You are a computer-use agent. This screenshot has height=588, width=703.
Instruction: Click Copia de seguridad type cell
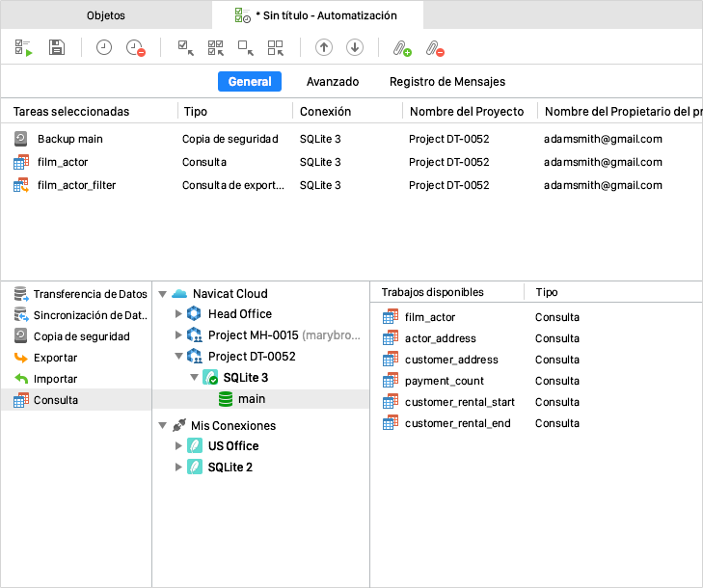pos(230,139)
